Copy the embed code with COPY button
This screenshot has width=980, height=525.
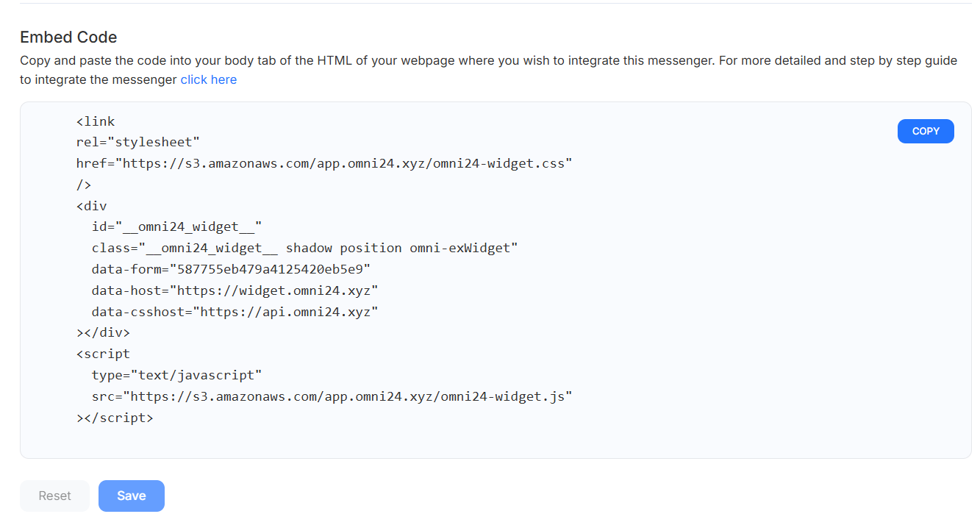(926, 131)
